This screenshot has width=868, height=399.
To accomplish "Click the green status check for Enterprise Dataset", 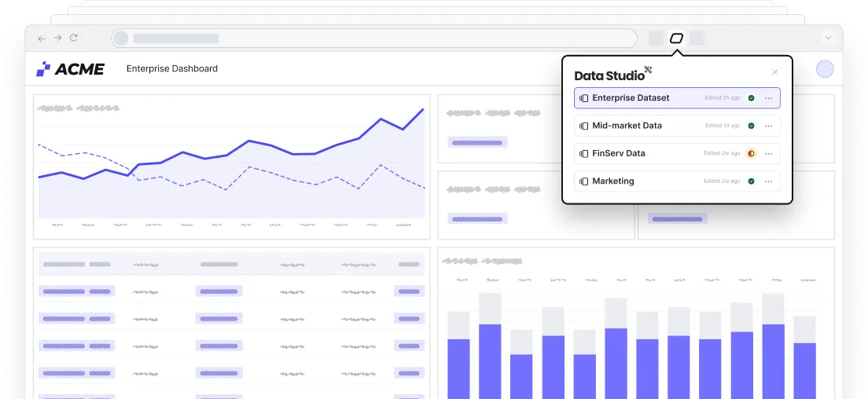I will [751, 98].
